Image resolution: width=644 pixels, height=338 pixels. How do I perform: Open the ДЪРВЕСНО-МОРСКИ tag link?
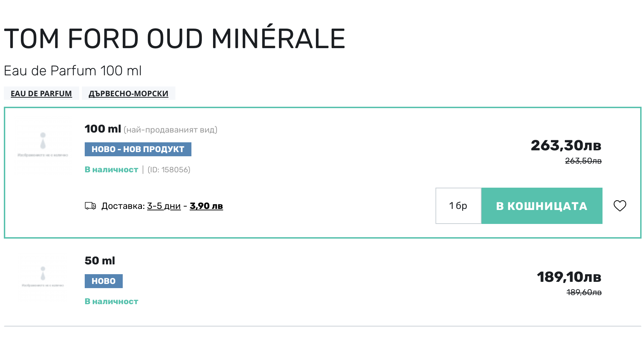(x=128, y=93)
